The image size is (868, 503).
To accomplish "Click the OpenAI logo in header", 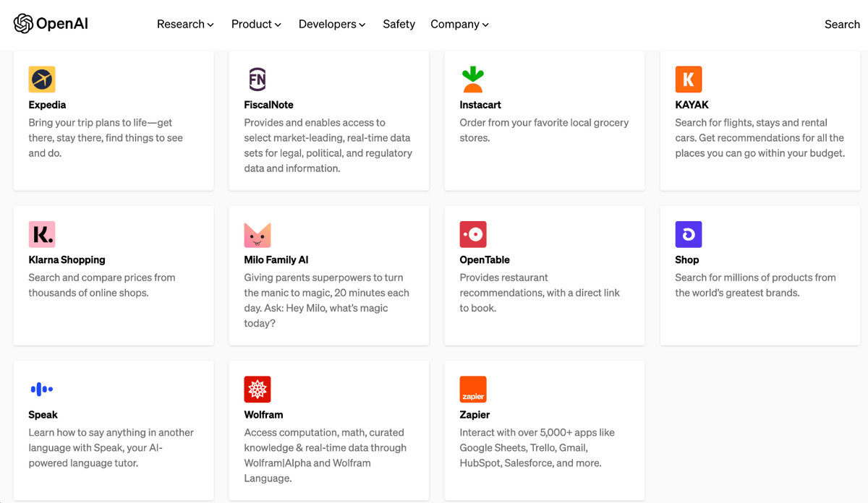I will pyautogui.click(x=51, y=24).
